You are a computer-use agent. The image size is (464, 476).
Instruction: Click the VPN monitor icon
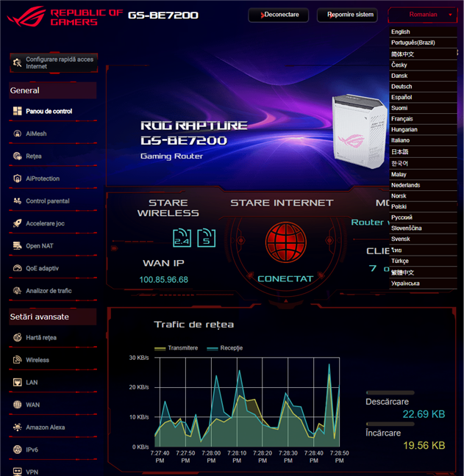click(18, 472)
